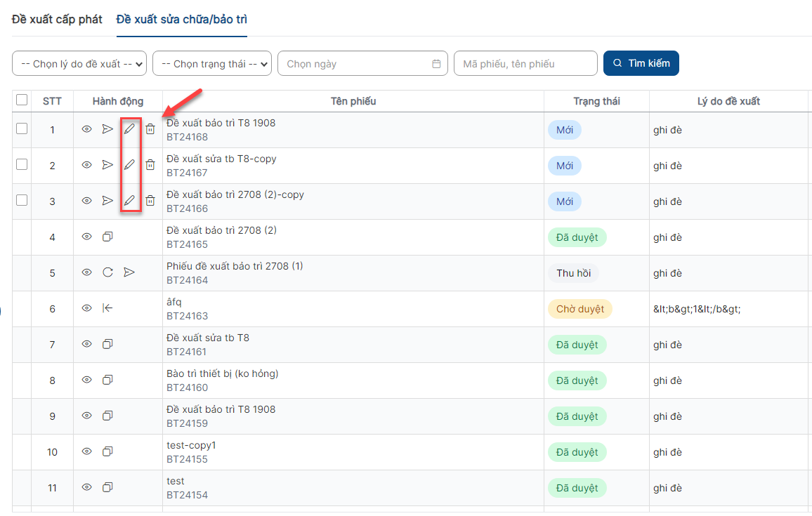View details of BT24155 test-copy1
The width and height of the screenshot is (812, 516).
[86, 451]
